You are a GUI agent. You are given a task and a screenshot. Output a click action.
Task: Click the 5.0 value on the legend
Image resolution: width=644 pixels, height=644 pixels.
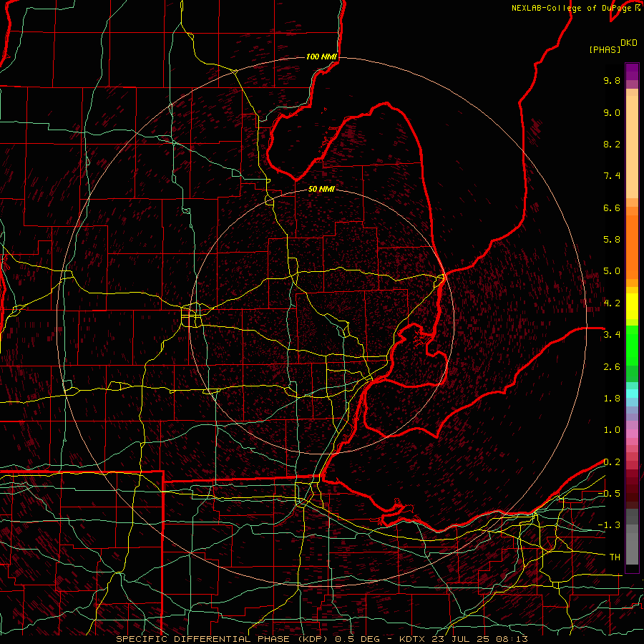point(612,271)
